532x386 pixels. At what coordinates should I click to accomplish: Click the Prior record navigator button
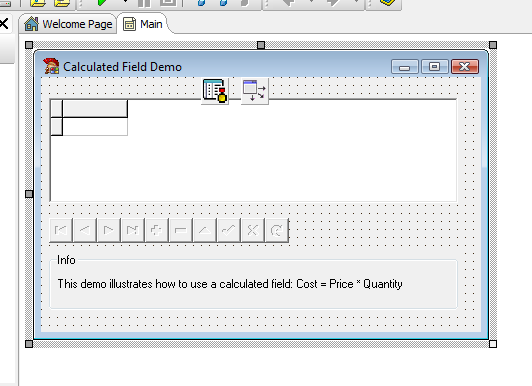pyautogui.click(x=85, y=230)
